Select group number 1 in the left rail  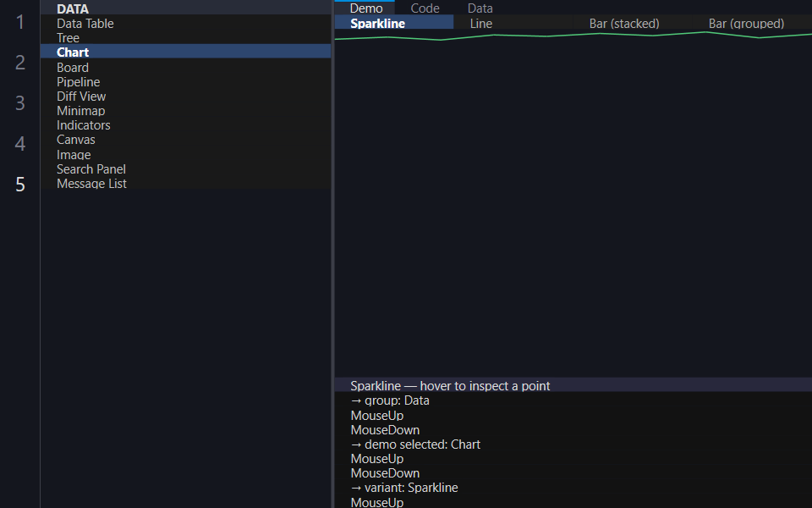pyautogui.click(x=20, y=22)
